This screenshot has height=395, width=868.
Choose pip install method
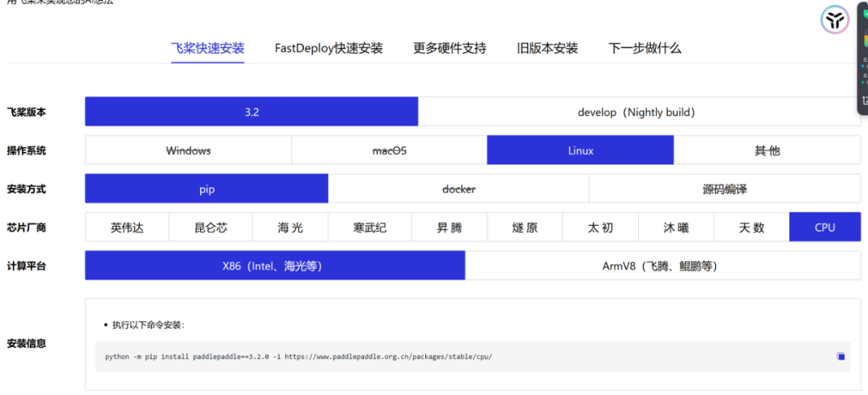[207, 189]
